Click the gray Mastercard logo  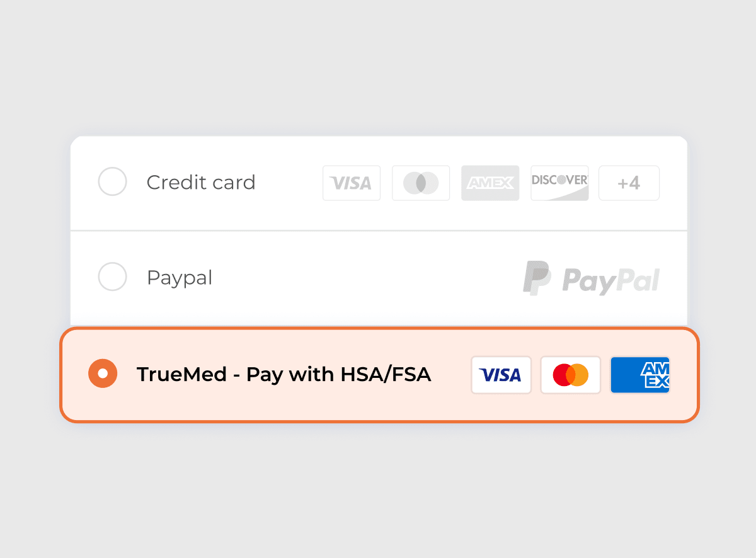point(421,183)
